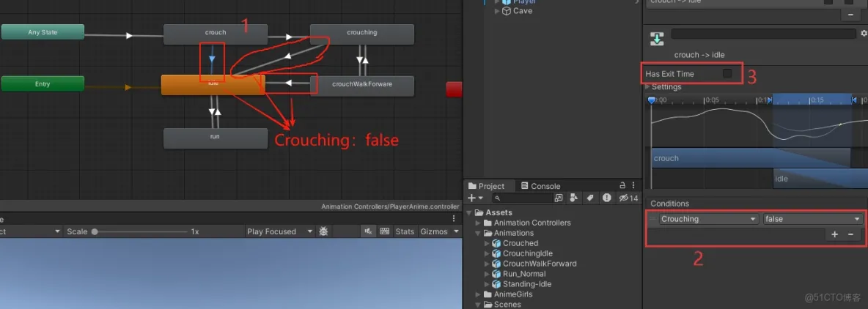Click the CrouchWalkForward asset cube icon
The width and height of the screenshot is (868, 309).
pos(496,264)
